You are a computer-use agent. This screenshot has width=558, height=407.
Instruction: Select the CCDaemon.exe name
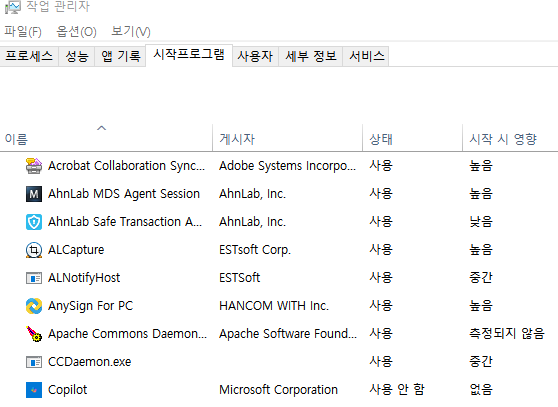click(x=90, y=362)
